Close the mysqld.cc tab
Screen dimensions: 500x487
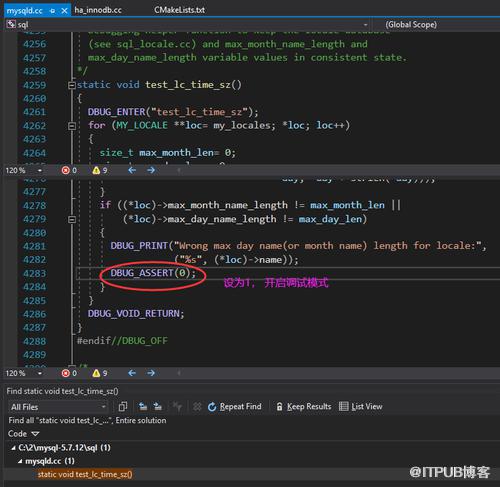(65, 11)
